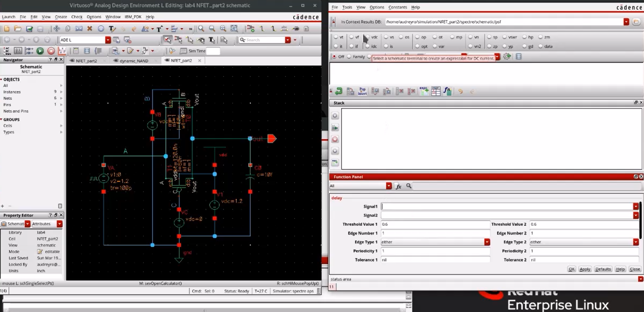Image resolution: width=644 pixels, height=312 pixels.
Task: Click the Zoom Out magnifier icon
Action: click(212, 29)
